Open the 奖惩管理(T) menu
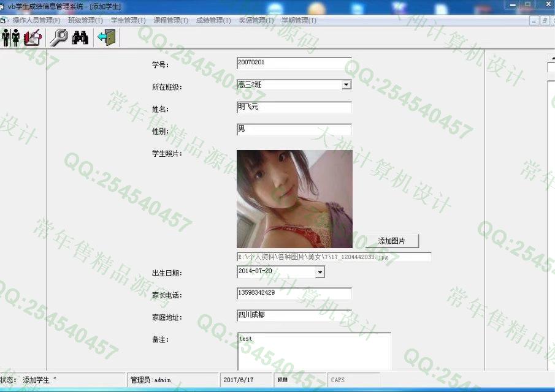Viewport: 555px width, 392px height. pyautogui.click(x=256, y=20)
